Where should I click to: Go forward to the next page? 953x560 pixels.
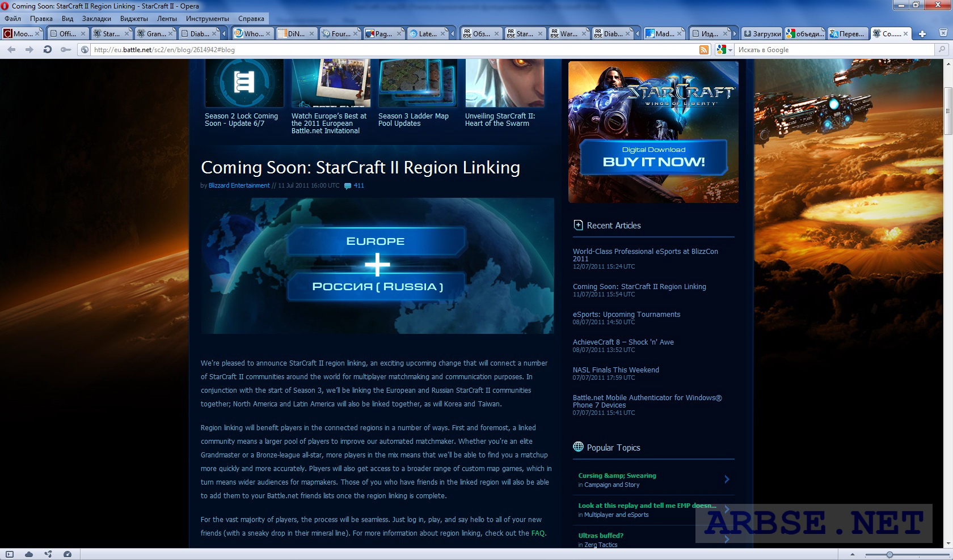29,49
